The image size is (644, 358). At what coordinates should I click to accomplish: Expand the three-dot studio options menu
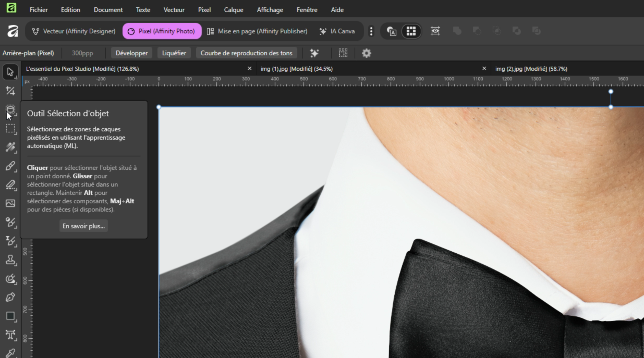371,31
